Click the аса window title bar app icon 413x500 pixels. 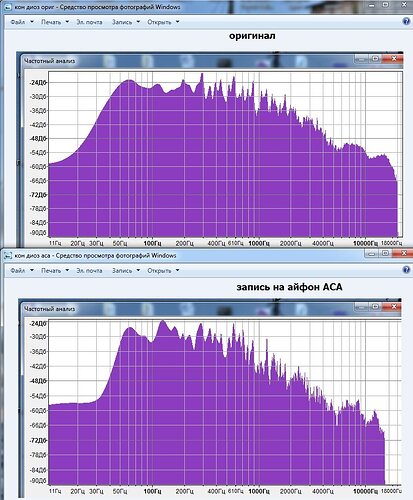point(7,256)
